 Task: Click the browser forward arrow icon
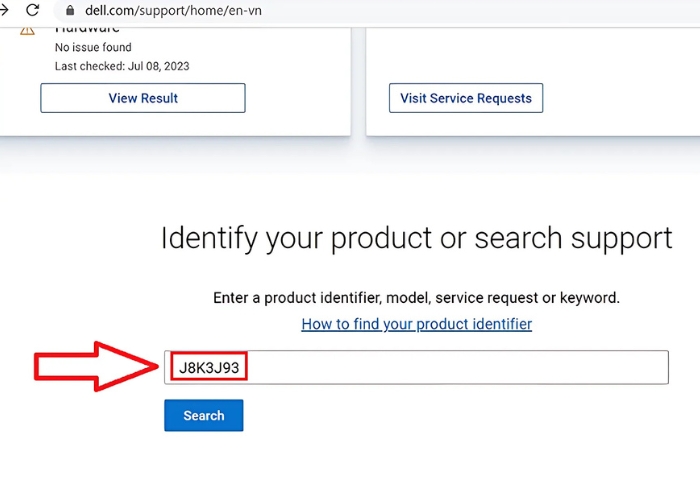tap(5, 11)
